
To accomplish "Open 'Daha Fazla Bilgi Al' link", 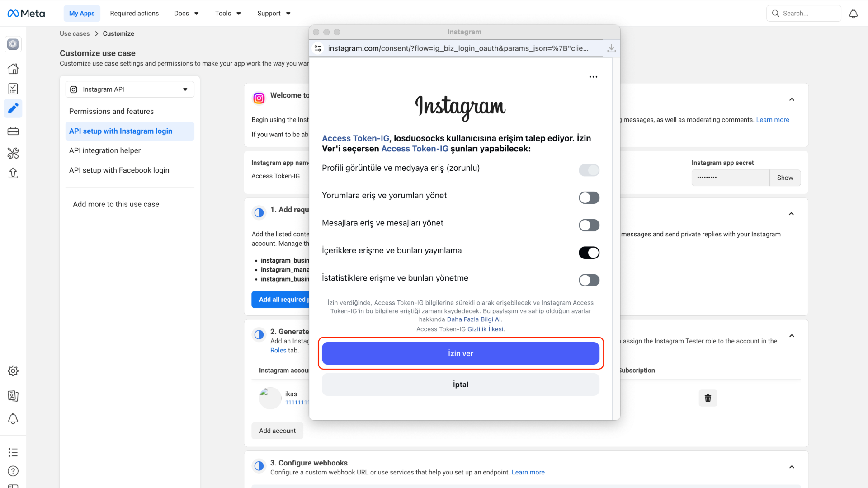I will pos(474,319).
